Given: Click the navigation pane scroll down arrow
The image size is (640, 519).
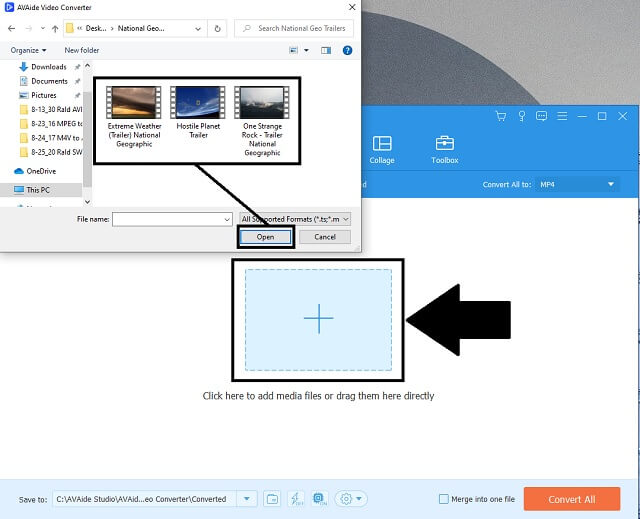Looking at the screenshot, I should (87, 202).
